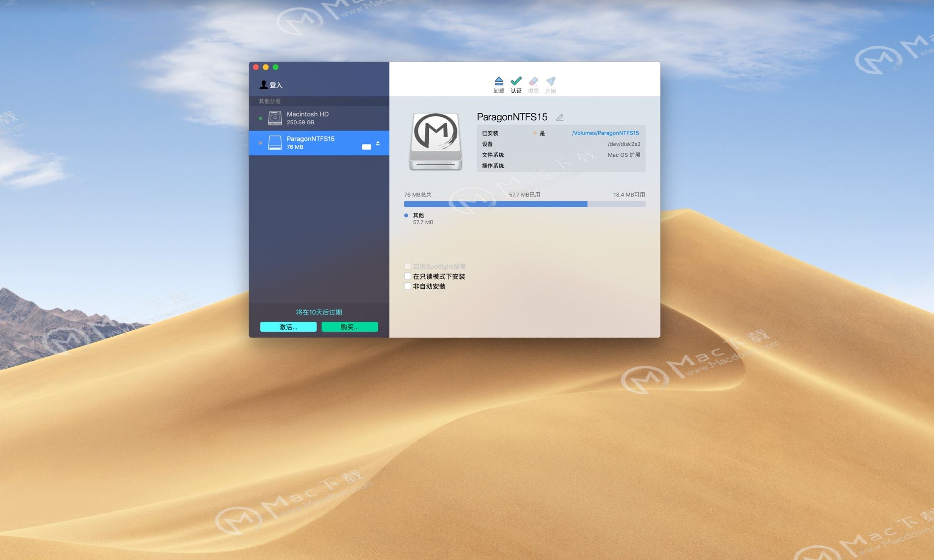Click the ParagonNTFS15 volume title
The height and width of the screenshot is (560, 934).
pos(512,117)
